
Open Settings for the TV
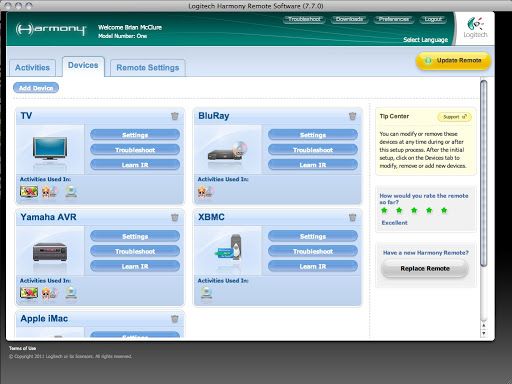[135, 135]
